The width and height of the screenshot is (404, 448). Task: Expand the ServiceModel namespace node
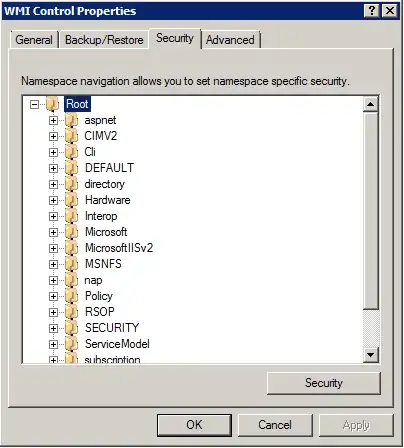tap(53, 344)
